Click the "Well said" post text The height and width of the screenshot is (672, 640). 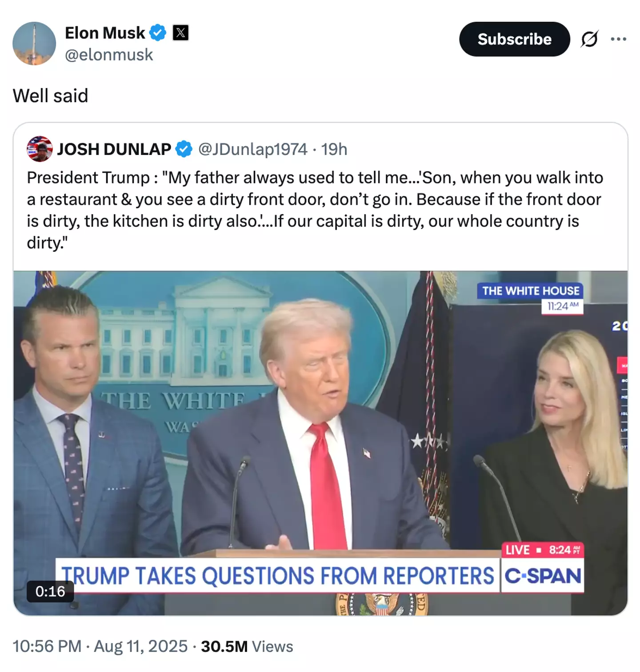click(x=50, y=95)
